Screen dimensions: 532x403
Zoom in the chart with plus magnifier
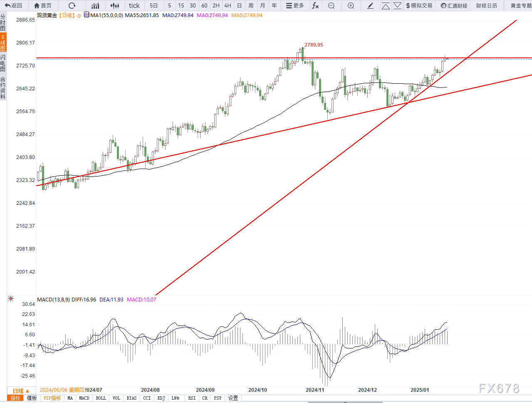[351, 5]
